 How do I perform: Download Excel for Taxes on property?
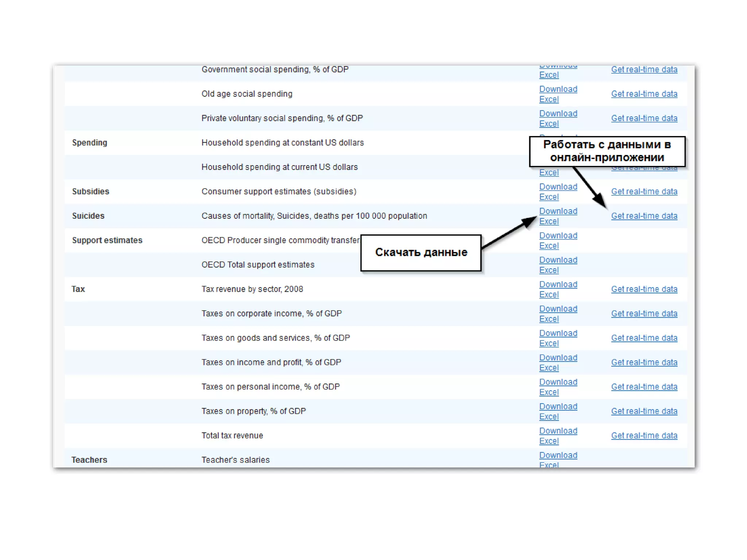558,407
